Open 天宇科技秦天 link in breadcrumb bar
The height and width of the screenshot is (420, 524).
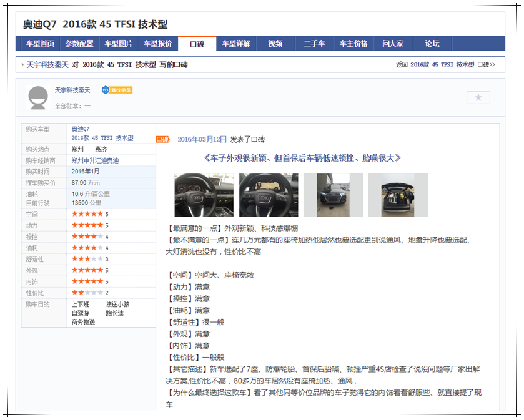click(47, 65)
